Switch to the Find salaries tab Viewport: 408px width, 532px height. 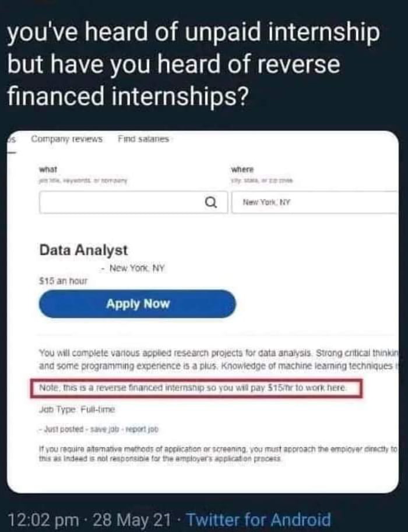(143, 139)
